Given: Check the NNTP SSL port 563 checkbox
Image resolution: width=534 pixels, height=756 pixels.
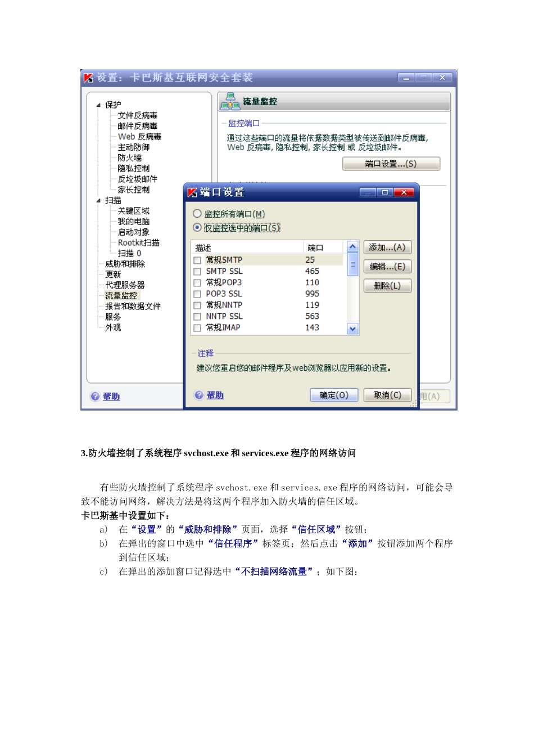Looking at the screenshot, I should tap(197, 317).
